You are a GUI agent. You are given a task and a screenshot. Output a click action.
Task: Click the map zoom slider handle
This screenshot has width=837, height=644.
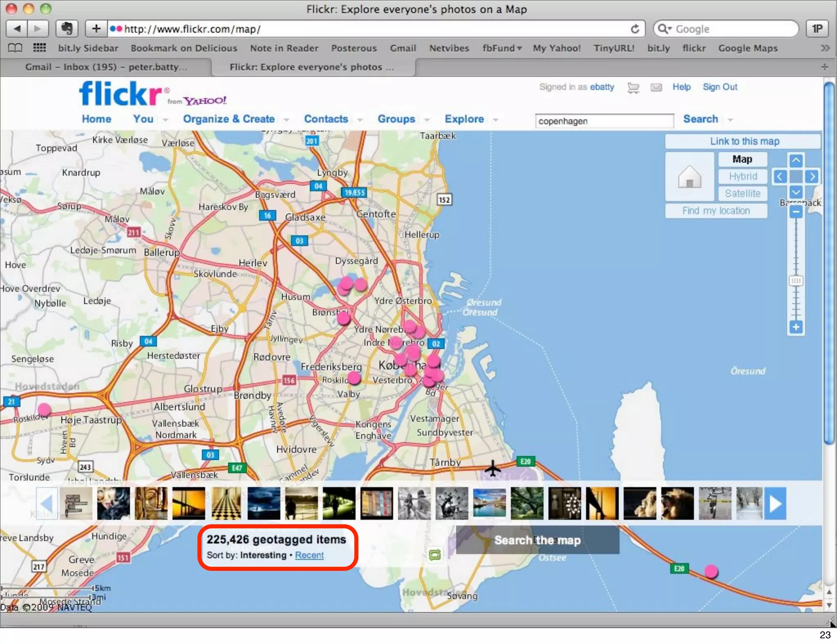(x=796, y=281)
